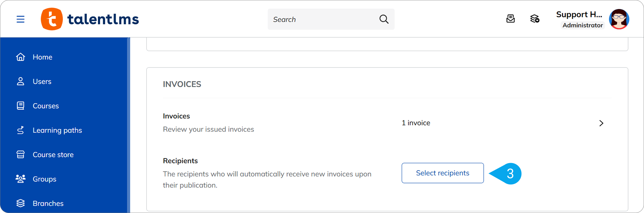Click the Learning paths route icon
The image size is (644, 213).
point(20,130)
